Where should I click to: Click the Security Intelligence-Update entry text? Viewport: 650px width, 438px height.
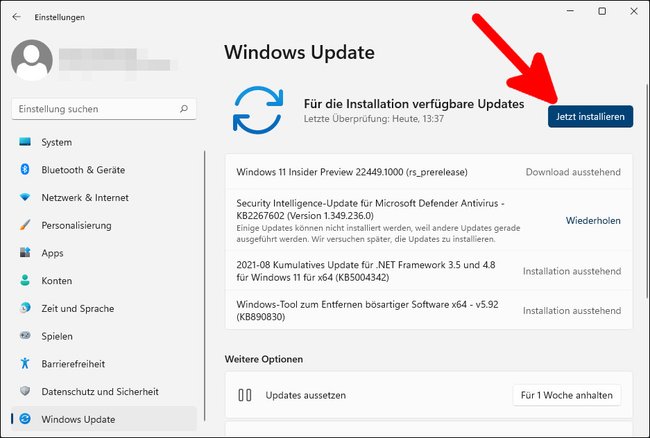pos(370,209)
